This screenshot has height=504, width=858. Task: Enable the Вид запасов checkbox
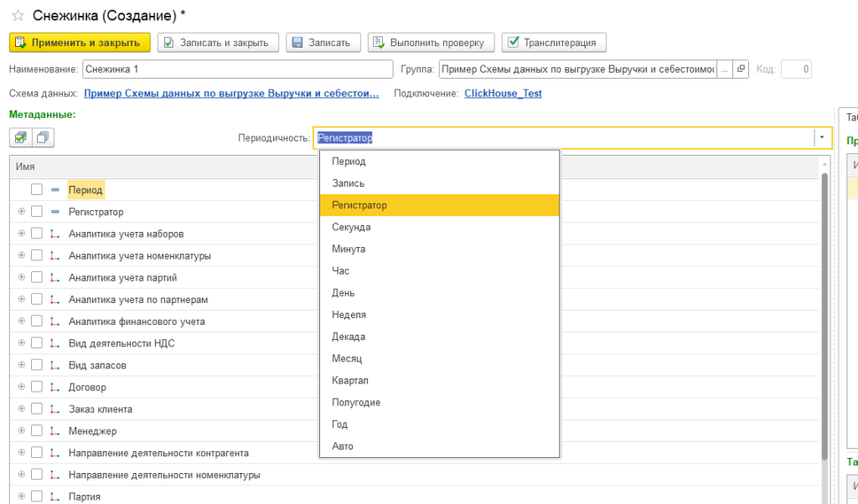(37, 366)
